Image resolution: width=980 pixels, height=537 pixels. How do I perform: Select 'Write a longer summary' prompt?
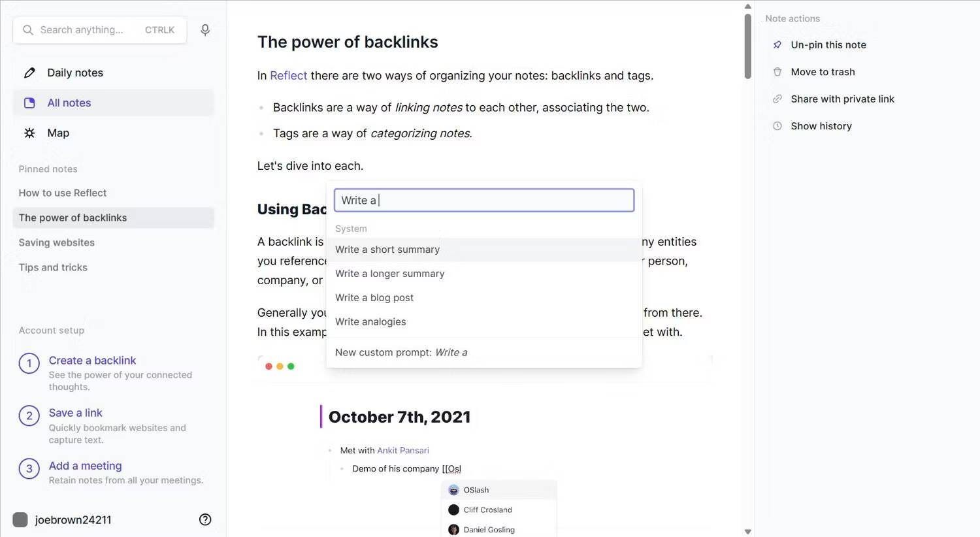coord(390,274)
